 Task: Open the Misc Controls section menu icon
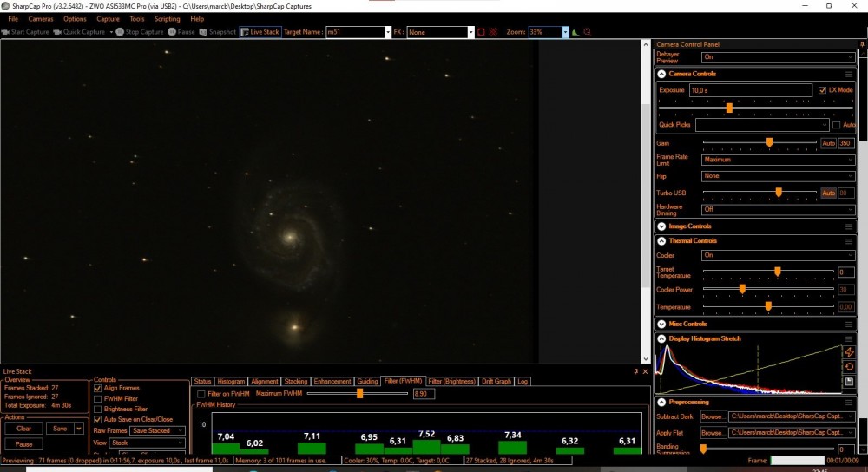pos(849,324)
